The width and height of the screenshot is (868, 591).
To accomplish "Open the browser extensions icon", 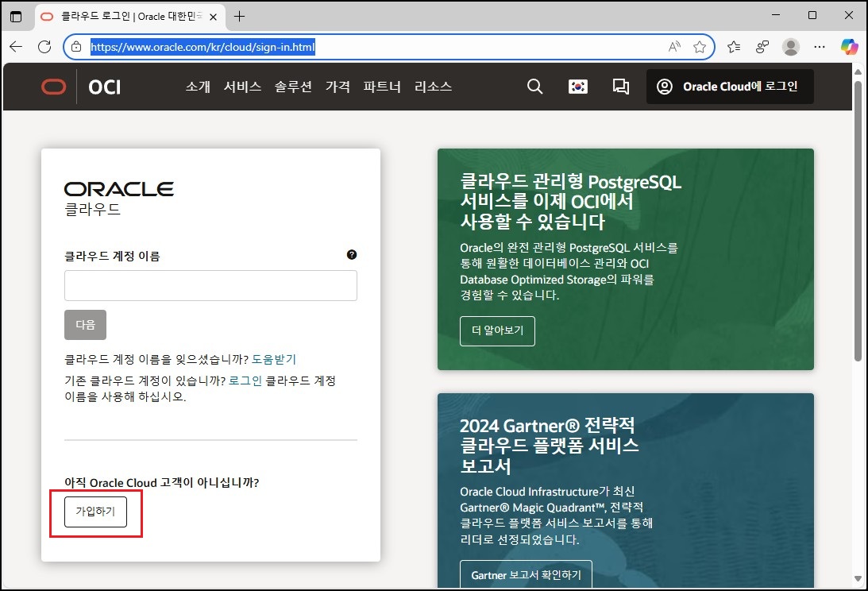I will [x=762, y=47].
